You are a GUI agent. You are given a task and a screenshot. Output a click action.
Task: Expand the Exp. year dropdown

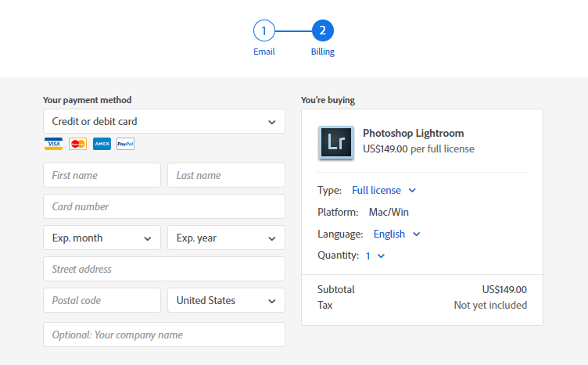coord(226,238)
